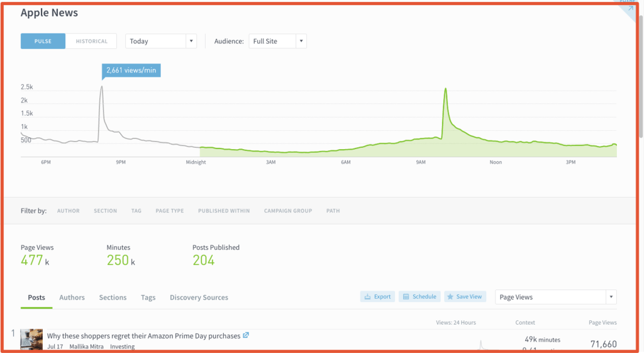The width and height of the screenshot is (644, 353).
Task: Open the Today date range dropdown
Action: (x=161, y=41)
